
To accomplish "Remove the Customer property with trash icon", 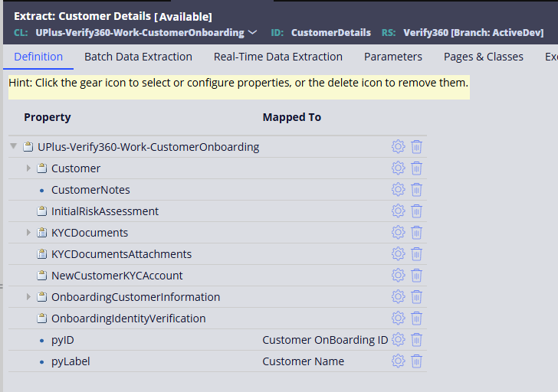I will pyautogui.click(x=416, y=168).
